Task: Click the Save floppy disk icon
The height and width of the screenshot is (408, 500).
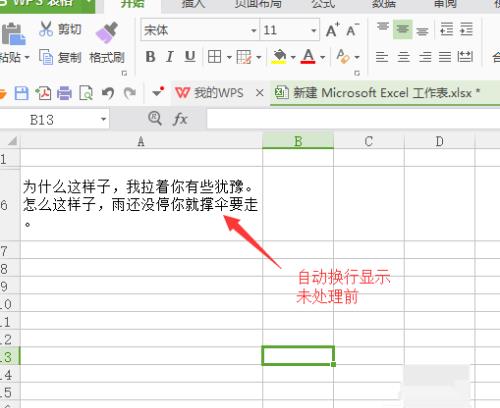Action: click(21, 93)
